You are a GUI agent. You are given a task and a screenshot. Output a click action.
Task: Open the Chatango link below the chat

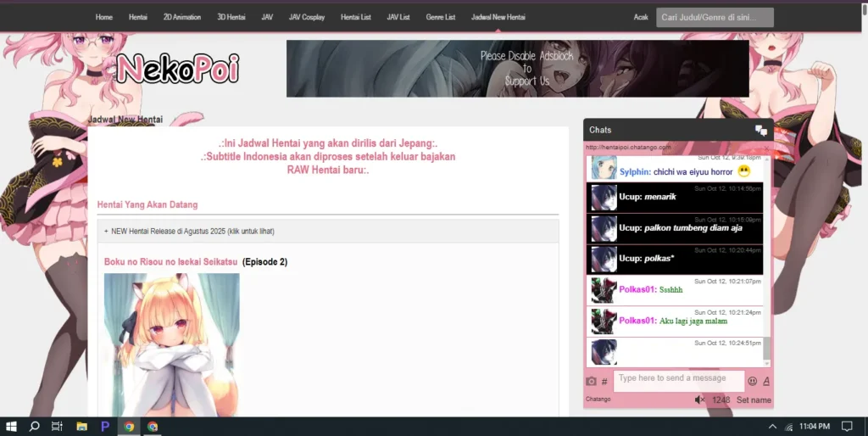598,399
